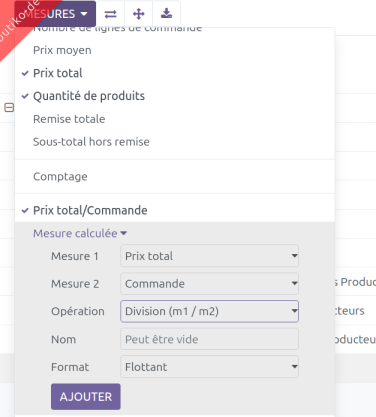Screen dimensions: 376x417
Task: Click the AJOUTER button
Action: (86, 397)
